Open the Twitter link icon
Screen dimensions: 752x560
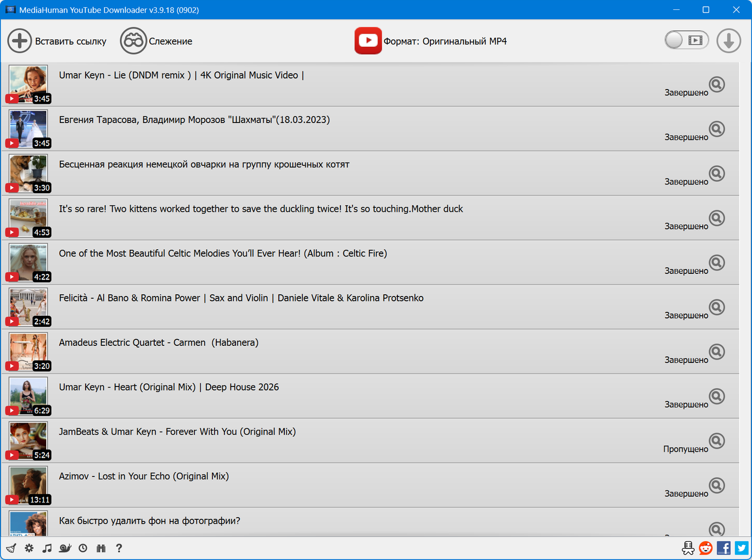point(742,548)
